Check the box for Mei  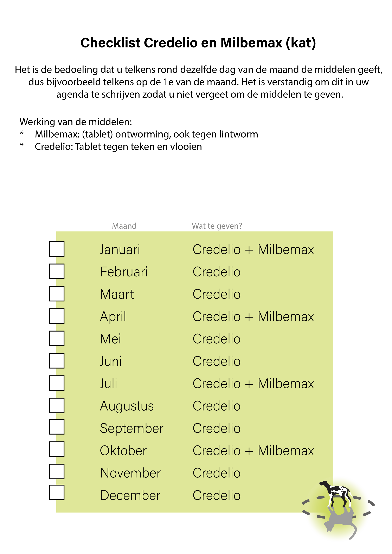click(57, 338)
